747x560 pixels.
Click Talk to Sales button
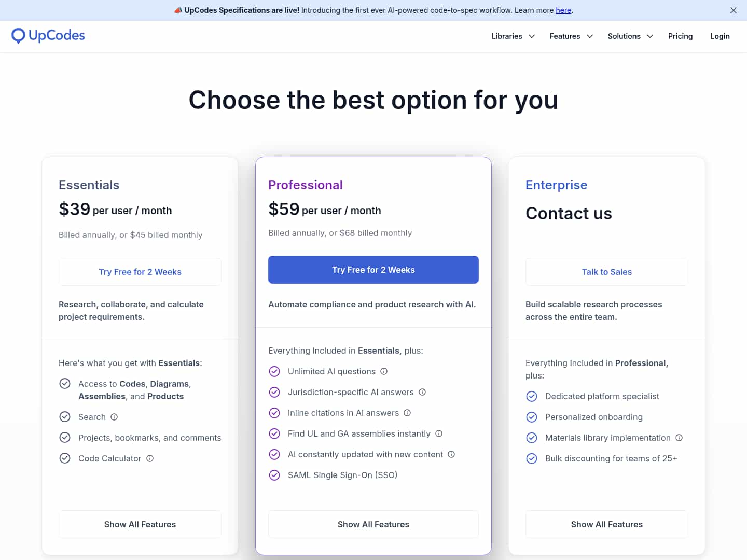point(606,272)
